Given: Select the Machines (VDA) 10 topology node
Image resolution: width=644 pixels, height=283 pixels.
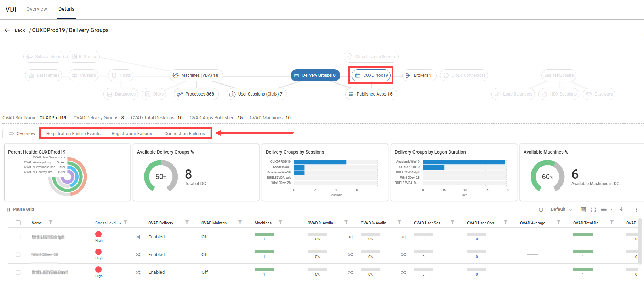Looking at the screenshot, I should pos(196,75).
